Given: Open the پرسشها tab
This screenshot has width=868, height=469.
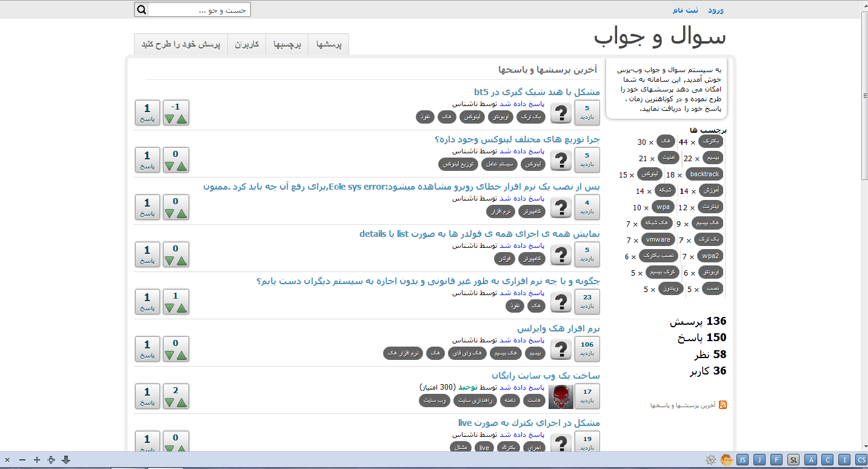Looking at the screenshot, I should pyautogui.click(x=329, y=45).
